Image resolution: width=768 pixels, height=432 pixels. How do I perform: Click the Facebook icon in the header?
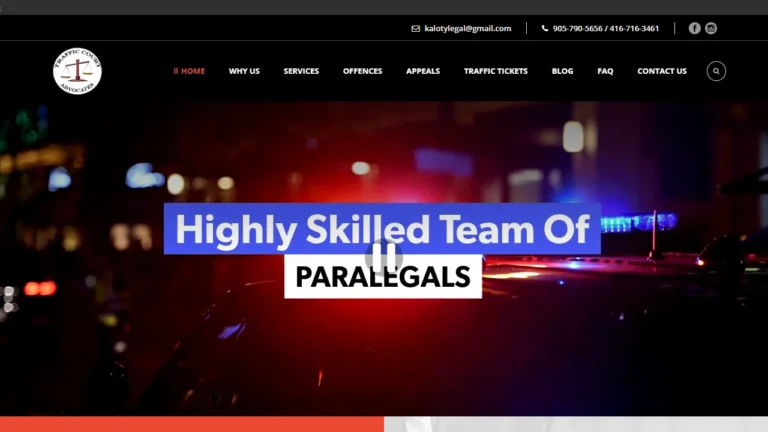(x=695, y=28)
